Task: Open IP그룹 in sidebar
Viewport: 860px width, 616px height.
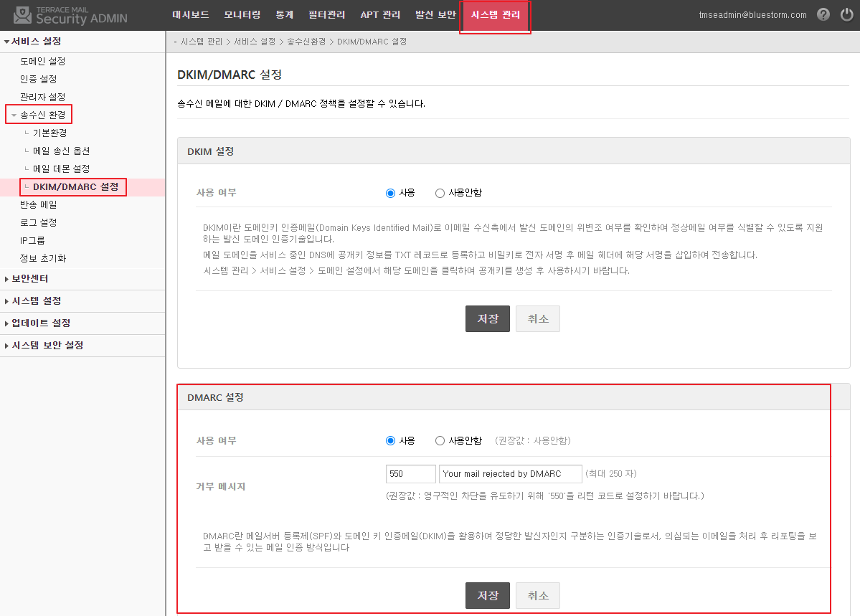Action: [32, 240]
